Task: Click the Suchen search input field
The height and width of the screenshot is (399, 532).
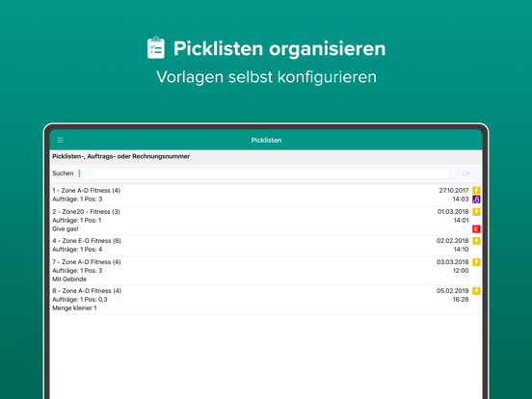Action: pyautogui.click(x=263, y=173)
